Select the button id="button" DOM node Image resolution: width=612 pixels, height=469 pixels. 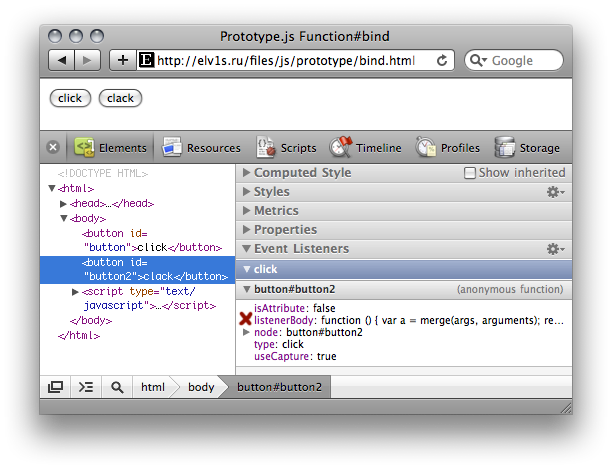[151, 240]
